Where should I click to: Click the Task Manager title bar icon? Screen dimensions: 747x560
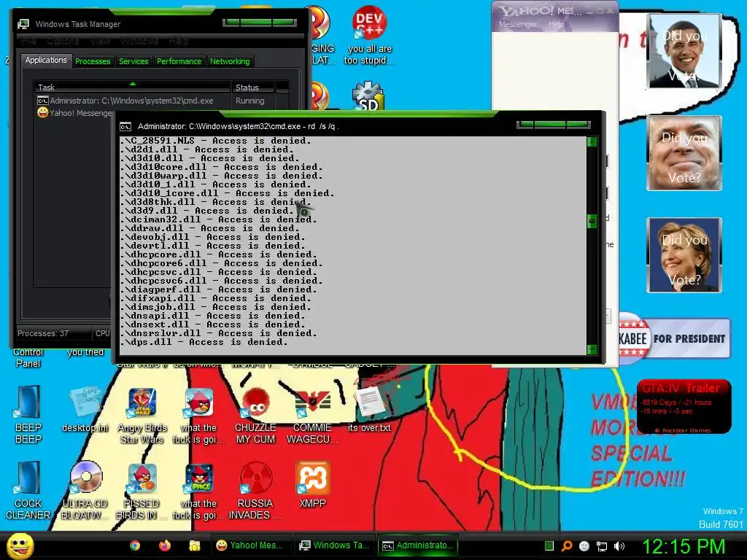[x=23, y=24]
